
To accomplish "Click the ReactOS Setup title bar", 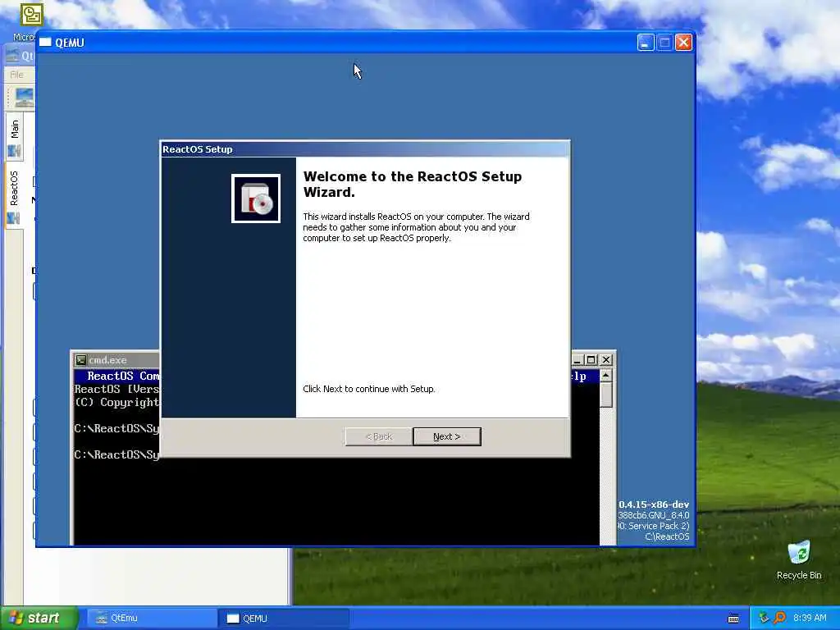I will tap(365, 149).
